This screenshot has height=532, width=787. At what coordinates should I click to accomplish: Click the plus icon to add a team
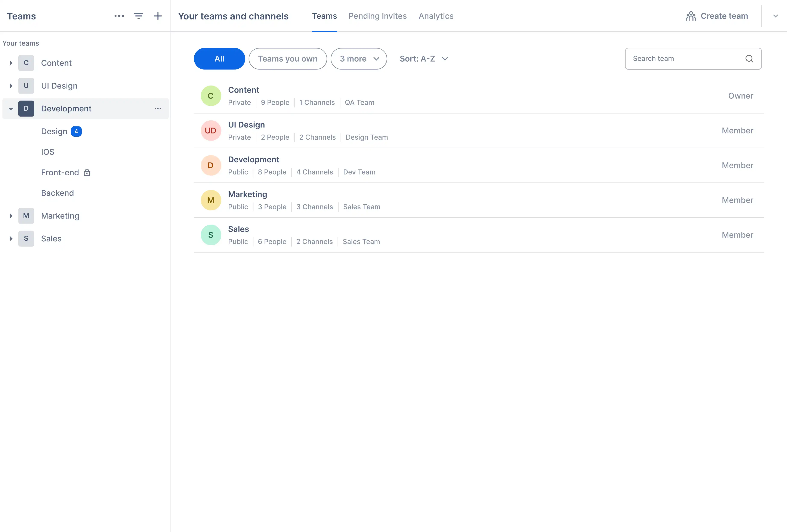pos(158,16)
